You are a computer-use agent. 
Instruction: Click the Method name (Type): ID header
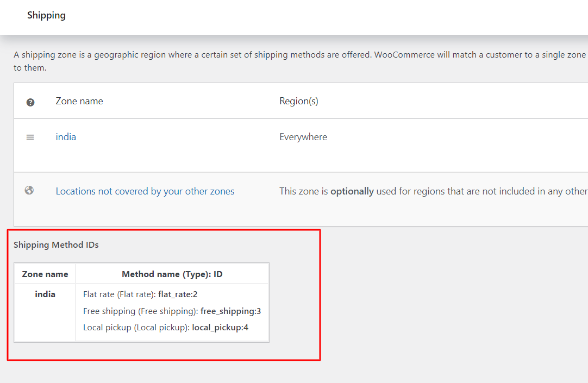172,274
